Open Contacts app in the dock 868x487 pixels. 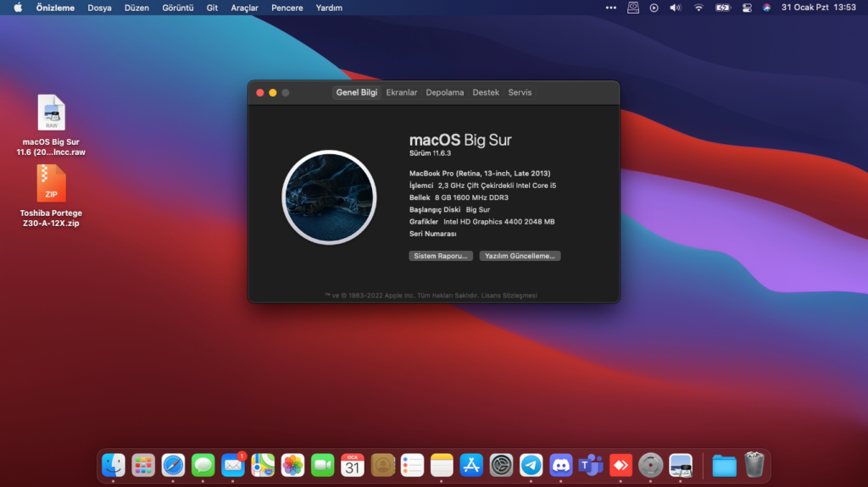point(382,466)
